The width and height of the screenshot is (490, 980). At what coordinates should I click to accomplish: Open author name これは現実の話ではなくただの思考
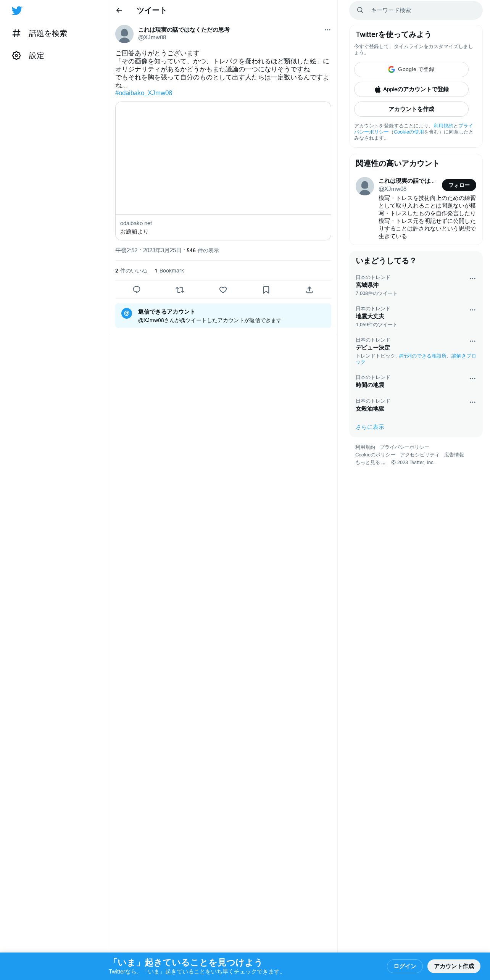click(184, 30)
